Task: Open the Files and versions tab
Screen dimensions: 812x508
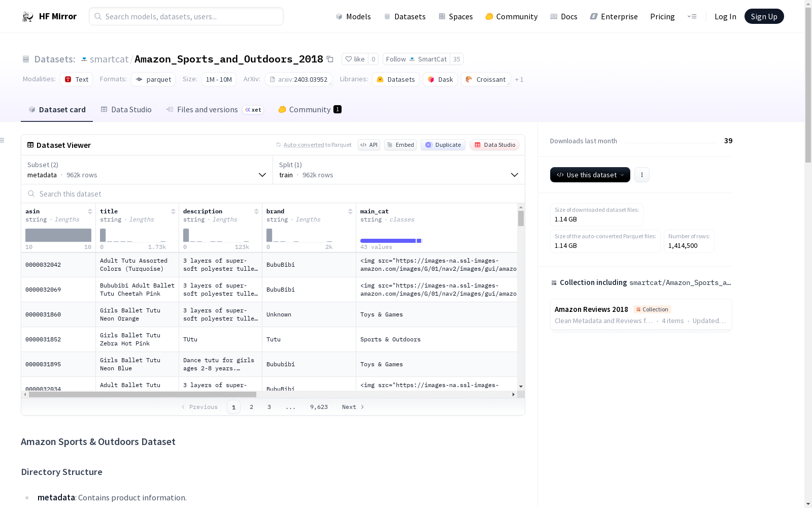Action: point(215,110)
